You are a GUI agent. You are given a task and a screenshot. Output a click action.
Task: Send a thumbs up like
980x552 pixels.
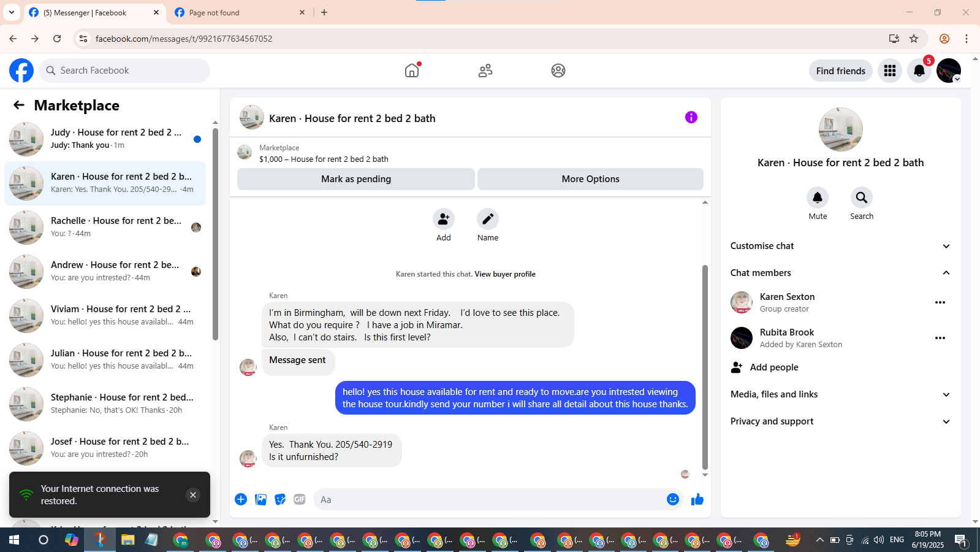point(697,499)
